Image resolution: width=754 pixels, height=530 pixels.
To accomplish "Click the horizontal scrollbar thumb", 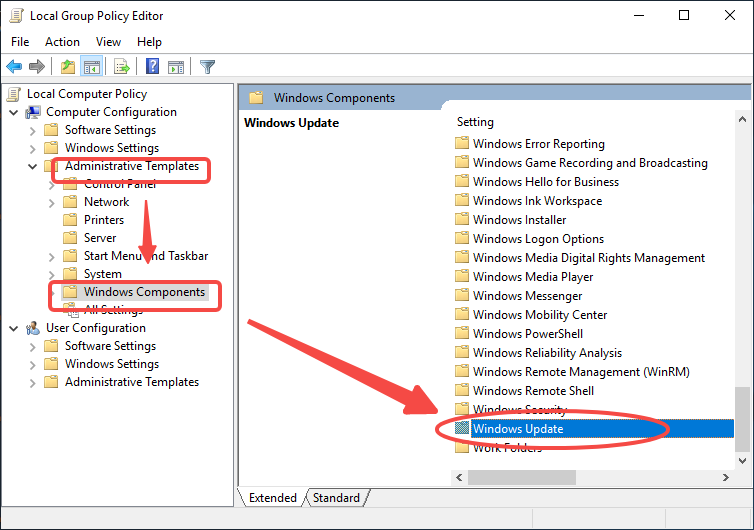I will pyautogui.click(x=522, y=477).
